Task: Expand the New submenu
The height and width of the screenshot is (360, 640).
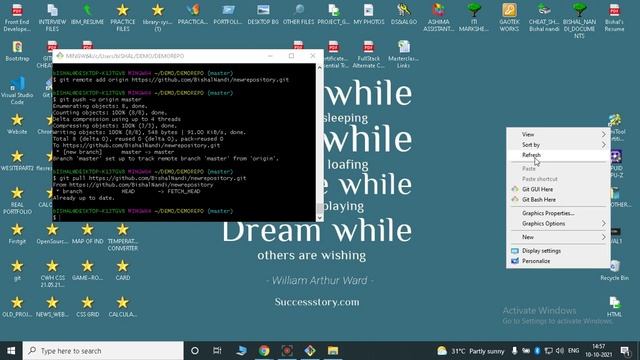Action: pyautogui.click(x=558, y=237)
